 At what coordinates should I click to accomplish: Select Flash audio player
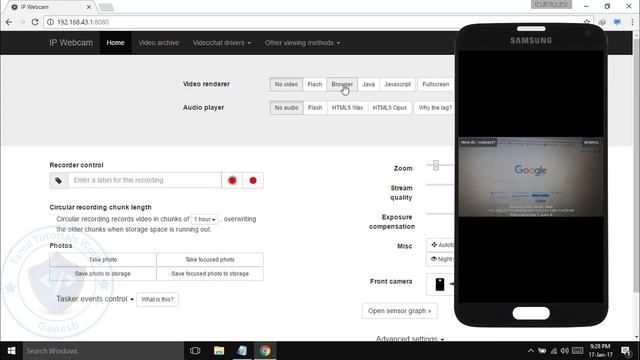[315, 108]
